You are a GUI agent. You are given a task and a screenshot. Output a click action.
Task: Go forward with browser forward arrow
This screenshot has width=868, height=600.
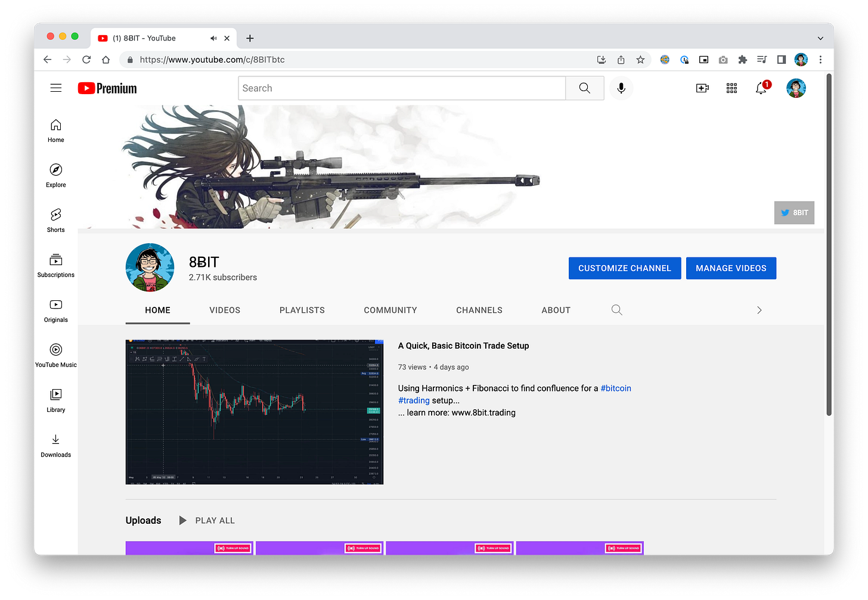[x=67, y=60]
